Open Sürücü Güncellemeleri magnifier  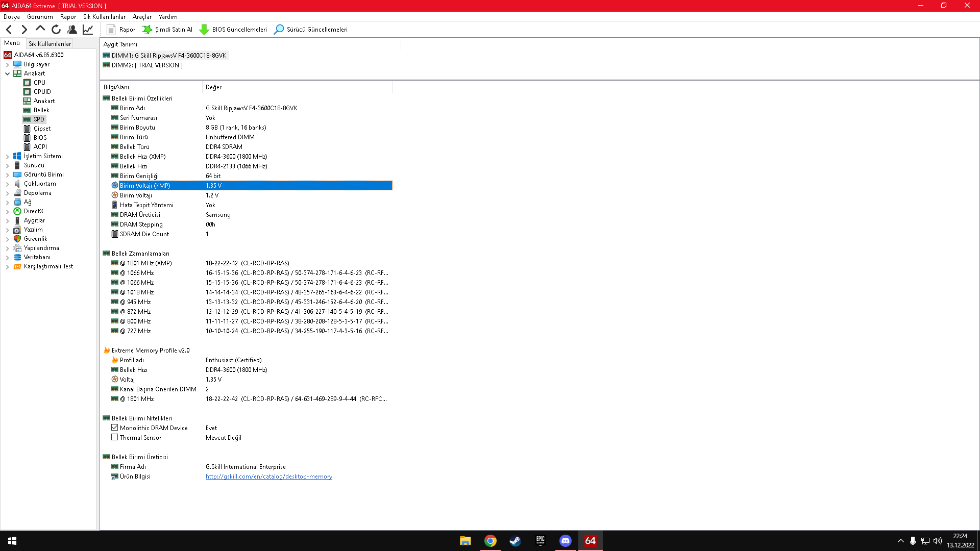click(279, 30)
